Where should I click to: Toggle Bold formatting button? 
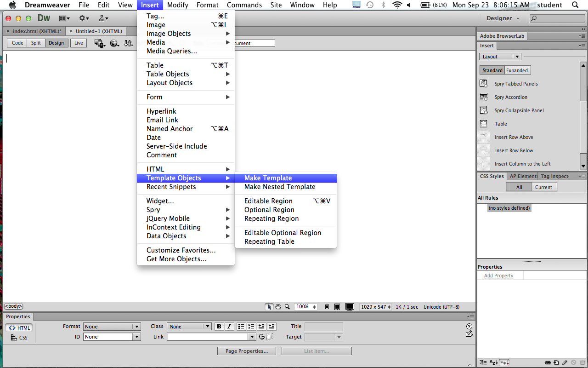coord(219,327)
